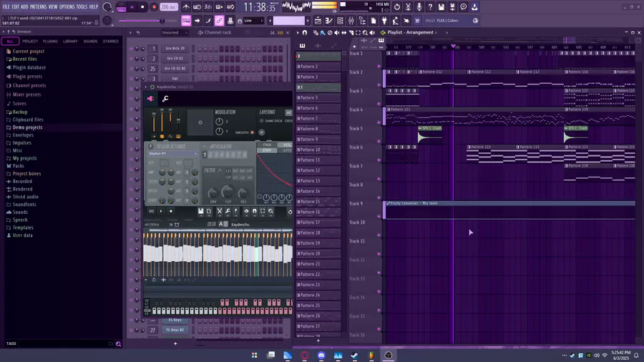The image size is (644, 362).
Task: Open the TOOLS menu
Action: 82,7
